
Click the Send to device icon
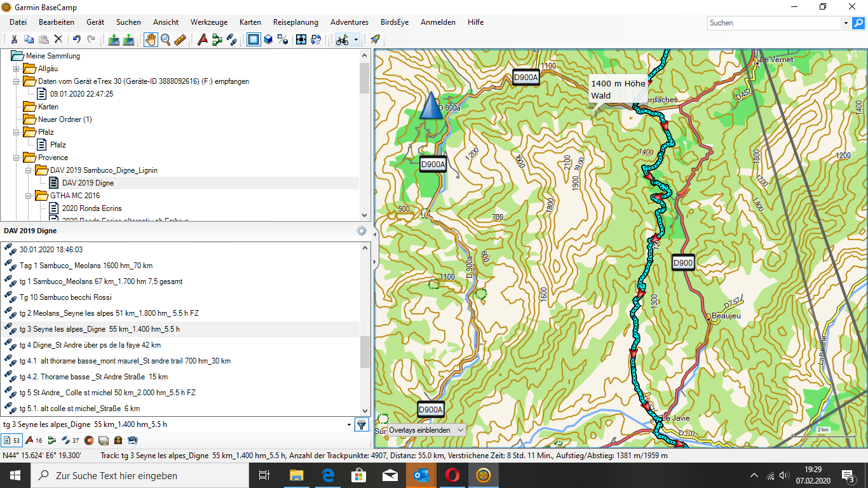tap(114, 39)
